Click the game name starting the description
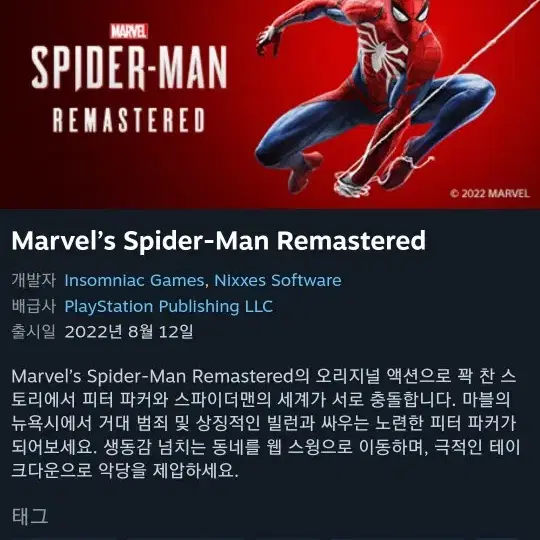Image resolution: width=540 pixels, height=540 pixels. click(x=152, y=376)
